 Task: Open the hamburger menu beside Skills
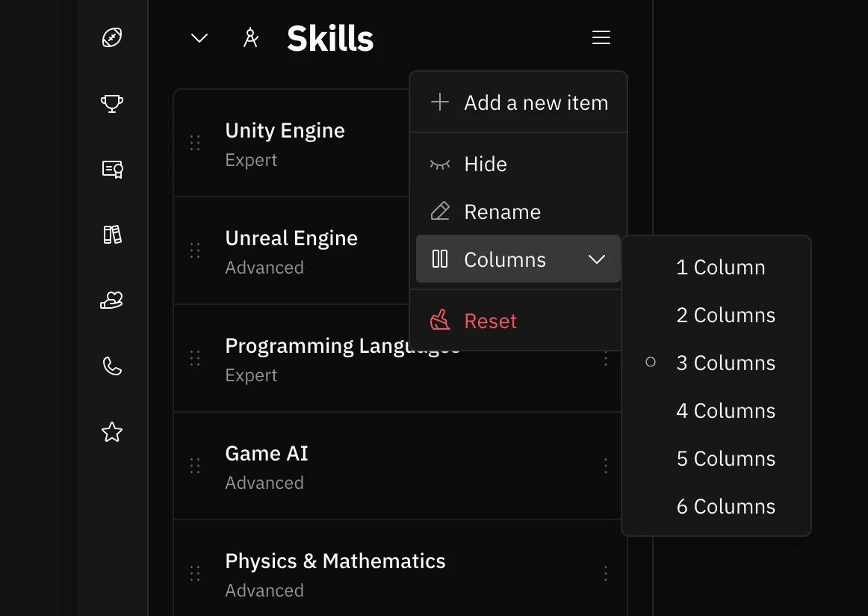(x=601, y=37)
